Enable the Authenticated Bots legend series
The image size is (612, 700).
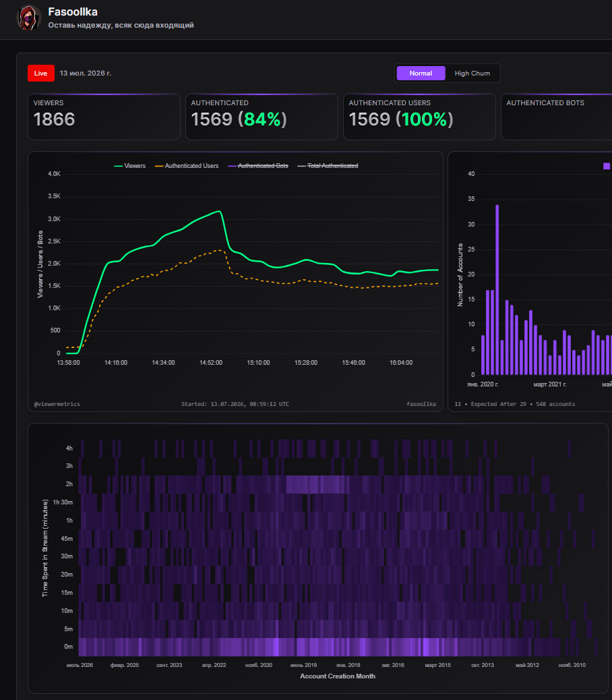point(258,166)
